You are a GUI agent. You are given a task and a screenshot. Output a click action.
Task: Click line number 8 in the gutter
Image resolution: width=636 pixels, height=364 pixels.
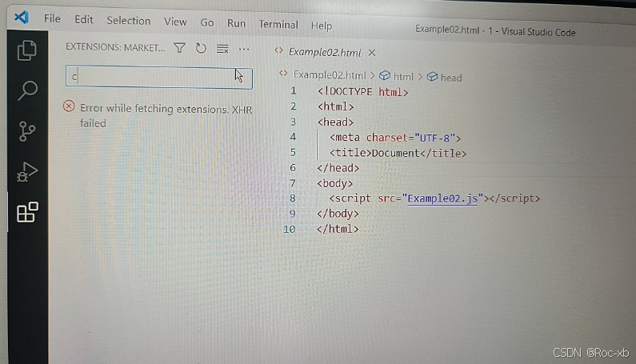[293, 198]
